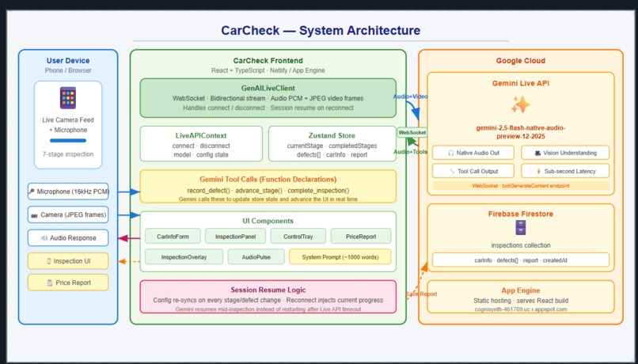Click the Gemini sparkle icon

pos(520,105)
